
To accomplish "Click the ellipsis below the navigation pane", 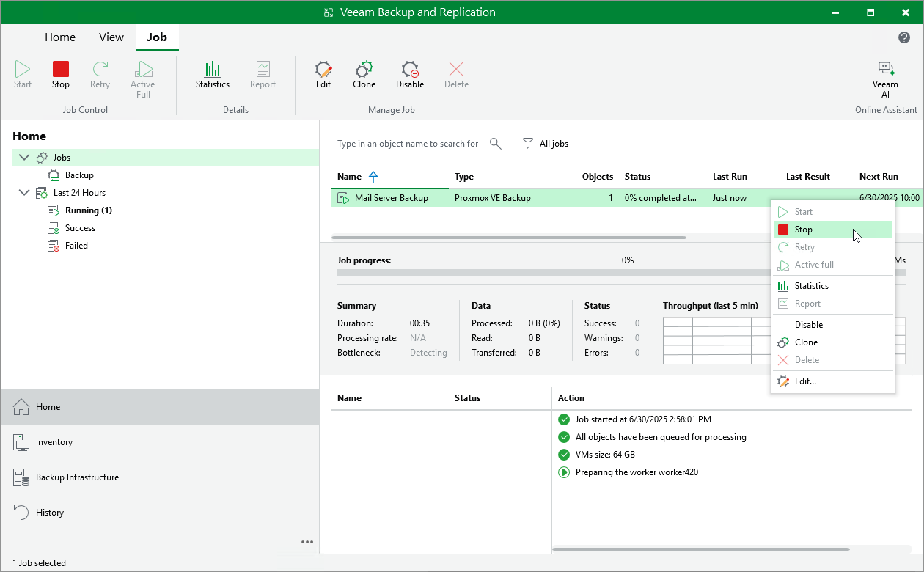I will [x=307, y=542].
